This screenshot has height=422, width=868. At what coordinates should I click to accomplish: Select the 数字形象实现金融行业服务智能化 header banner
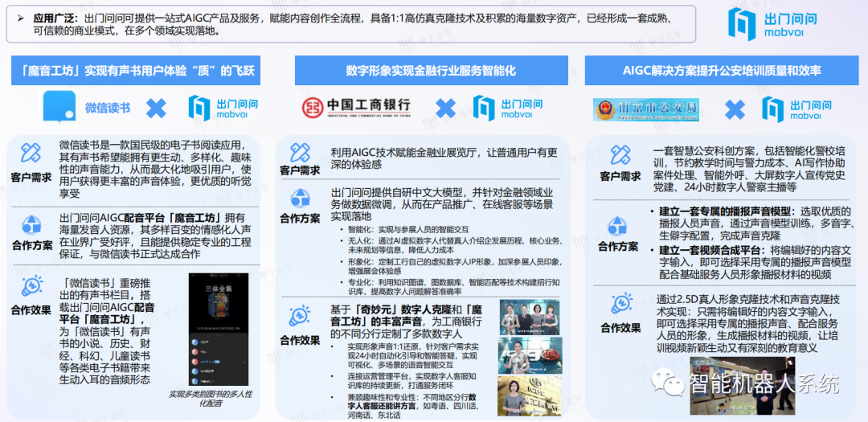coord(432,71)
